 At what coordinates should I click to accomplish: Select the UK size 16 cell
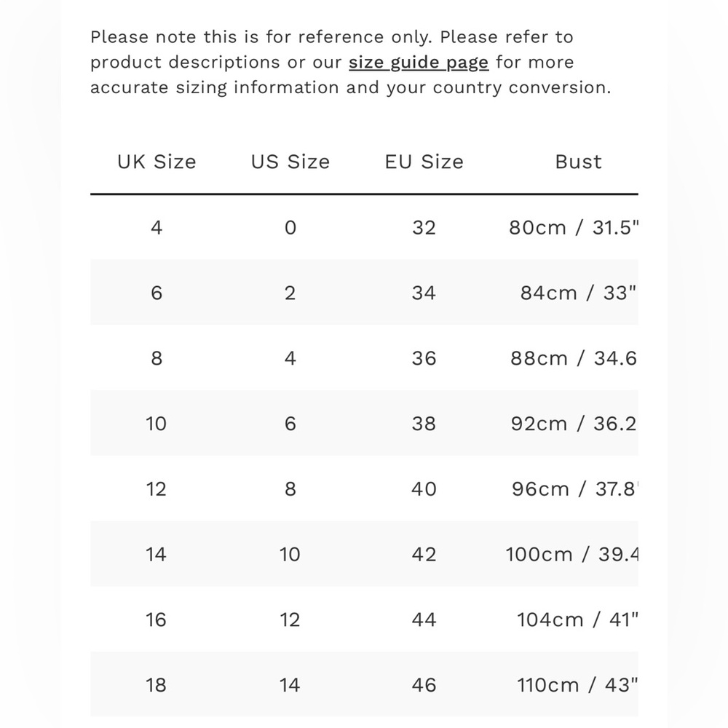tap(157, 620)
